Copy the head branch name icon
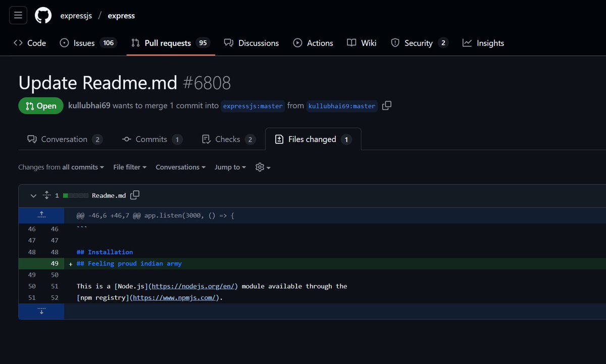Screen dimensions: 606x364 [387, 106]
